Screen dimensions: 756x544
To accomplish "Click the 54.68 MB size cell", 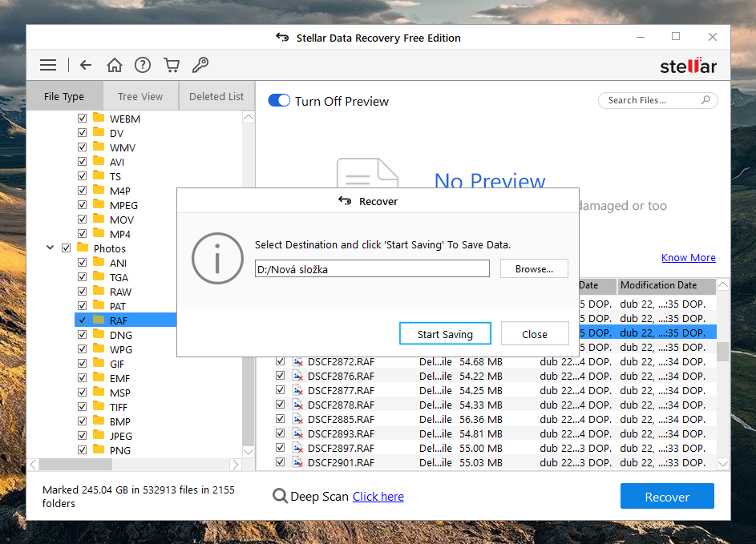I will click(x=481, y=361).
